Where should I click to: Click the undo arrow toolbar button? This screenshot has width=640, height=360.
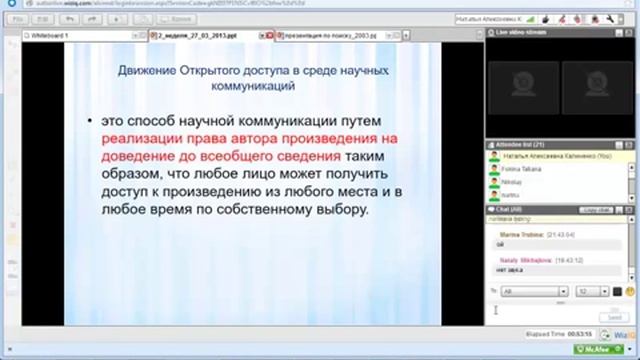pos(69,19)
